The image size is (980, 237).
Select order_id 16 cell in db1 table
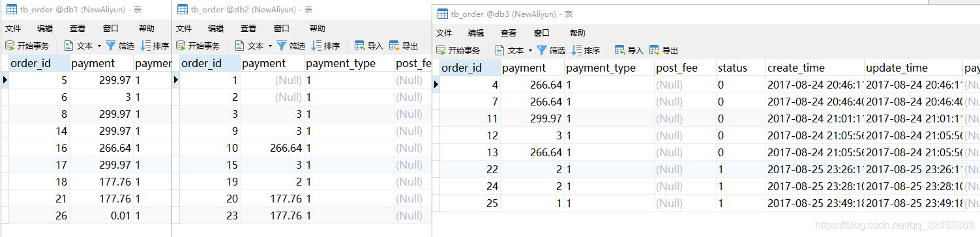click(38, 148)
